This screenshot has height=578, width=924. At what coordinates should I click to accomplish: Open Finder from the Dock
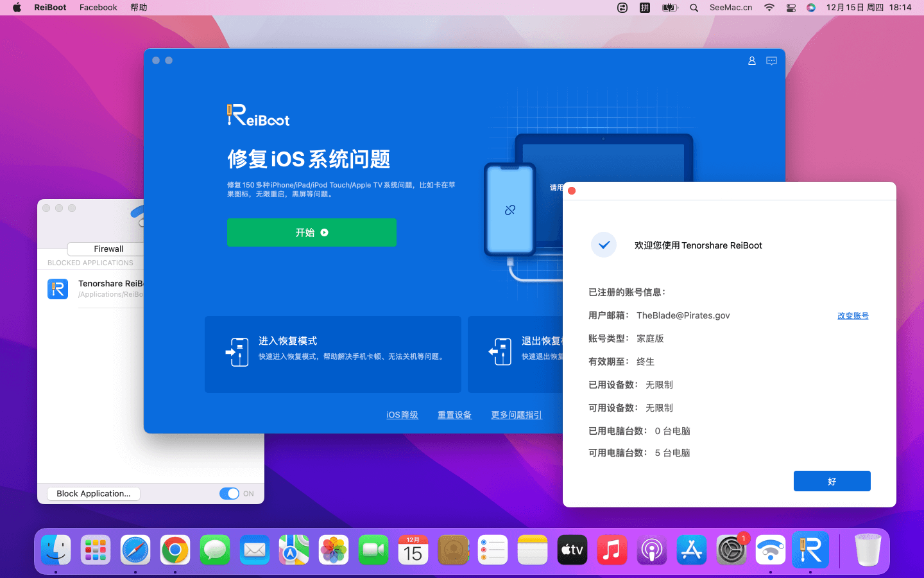56,550
